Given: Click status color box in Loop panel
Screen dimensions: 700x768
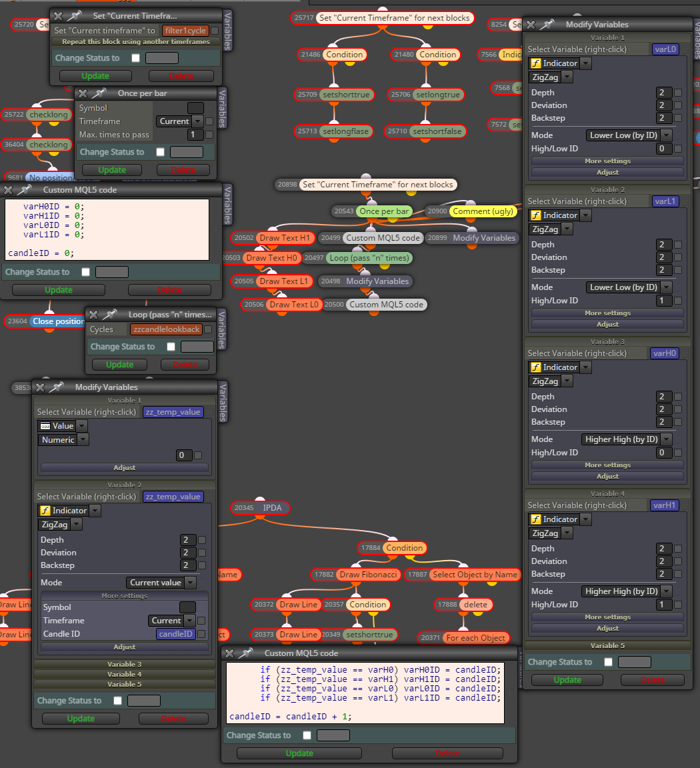Looking at the screenshot, I should tap(197, 347).
